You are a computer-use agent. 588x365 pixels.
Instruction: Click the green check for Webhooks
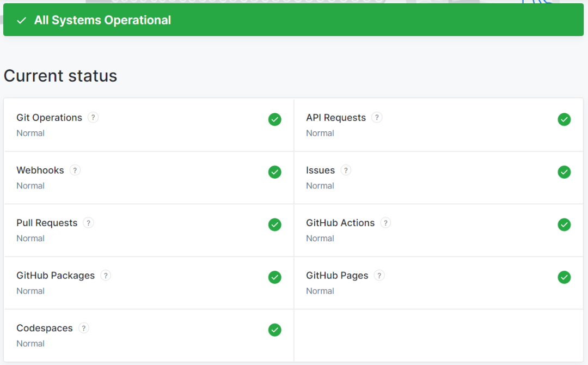point(275,172)
